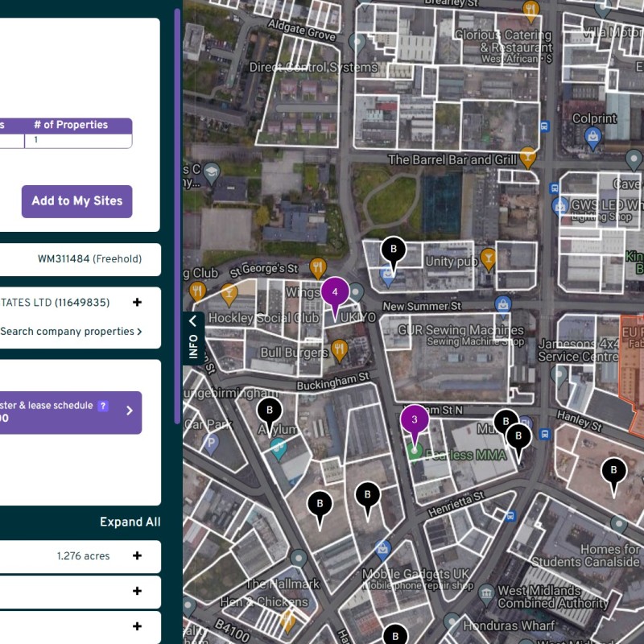The width and height of the screenshot is (644, 644).
Task: Click the Bull Burgers restaurant icon
Action: point(339,350)
